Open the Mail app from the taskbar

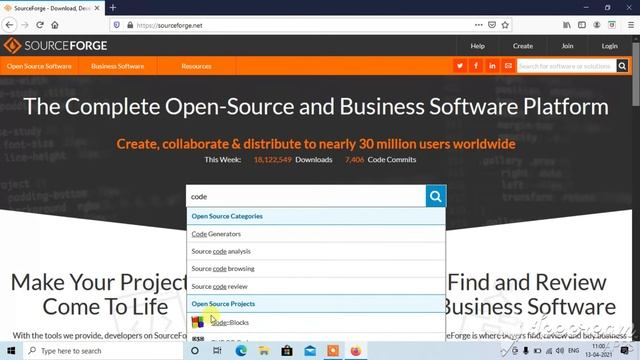click(310, 351)
